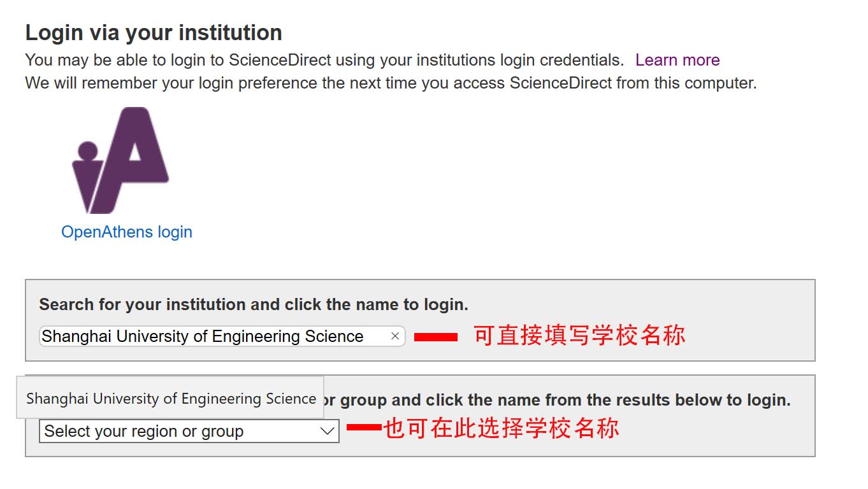Follow the "OpenAthens login" link
Image resolution: width=868 pixels, height=489 pixels.
[x=126, y=232]
